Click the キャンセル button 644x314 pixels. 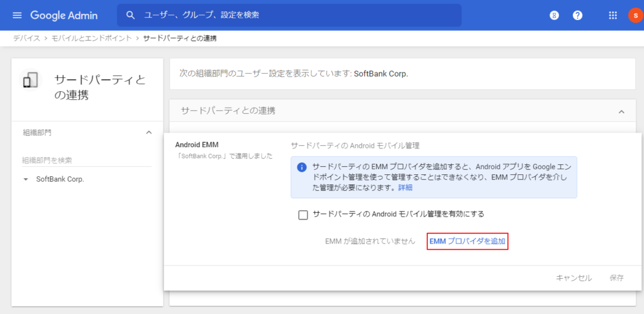(574, 278)
